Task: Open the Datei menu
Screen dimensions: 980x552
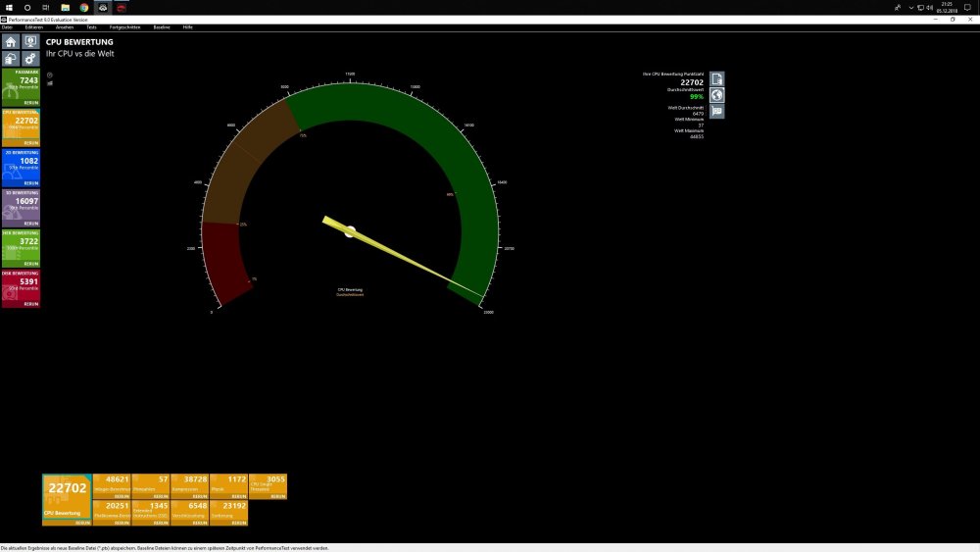Action: (x=7, y=27)
